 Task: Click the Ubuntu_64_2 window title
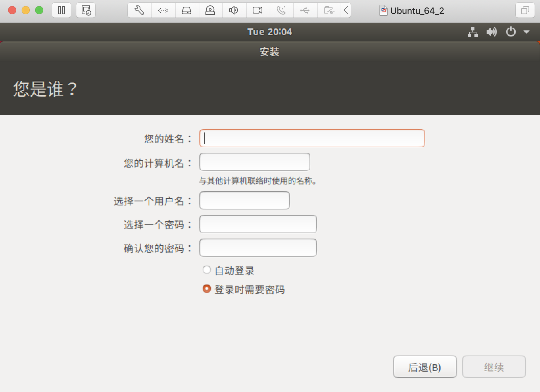[417, 11]
